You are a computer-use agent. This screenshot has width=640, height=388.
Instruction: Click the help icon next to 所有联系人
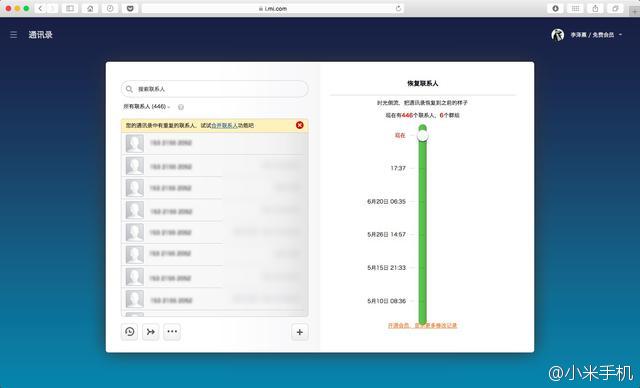tap(181, 107)
